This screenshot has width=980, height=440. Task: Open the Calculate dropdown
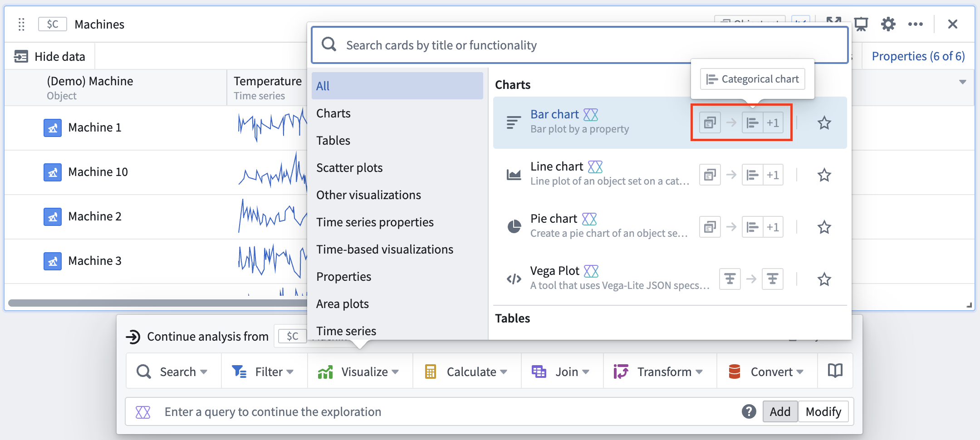coord(466,372)
